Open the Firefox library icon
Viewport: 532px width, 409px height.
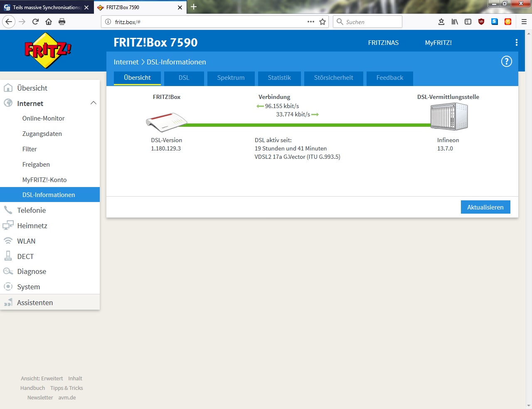point(455,22)
